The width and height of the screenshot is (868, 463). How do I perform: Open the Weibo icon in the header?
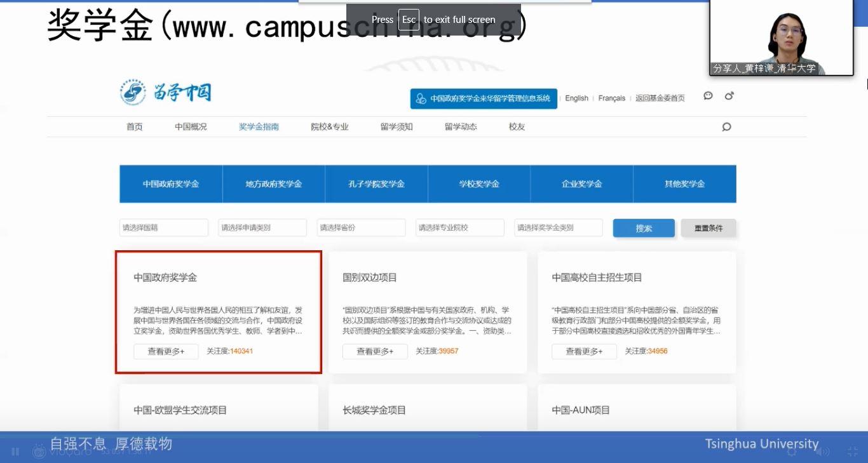pyautogui.click(x=729, y=96)
